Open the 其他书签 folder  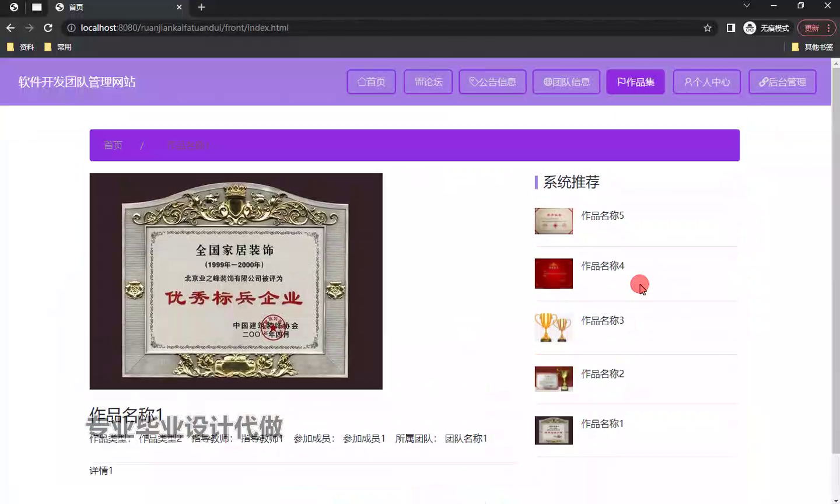click(812, 47)
